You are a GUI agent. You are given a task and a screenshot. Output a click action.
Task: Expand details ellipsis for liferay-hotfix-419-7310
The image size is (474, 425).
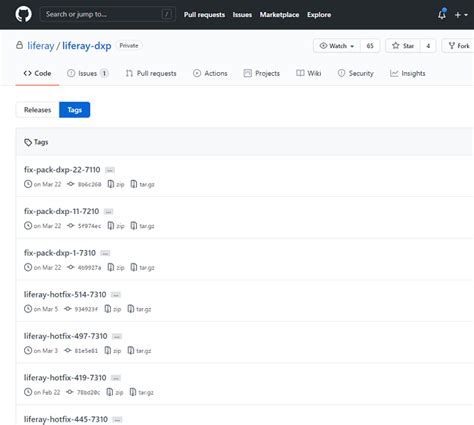[116, 379]
